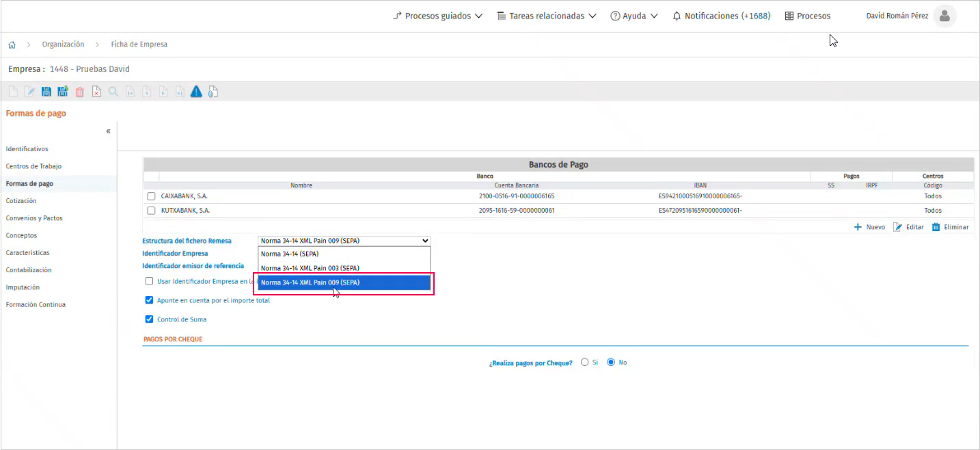Click the Nombre column header
980x450 pixels.
pyautogui.click(x=301, y=185)
